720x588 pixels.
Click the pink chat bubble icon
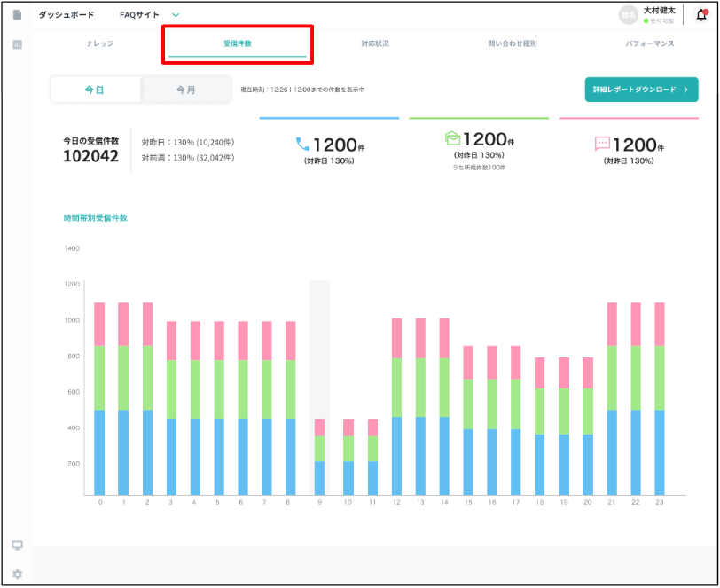[x=603, y=144]
